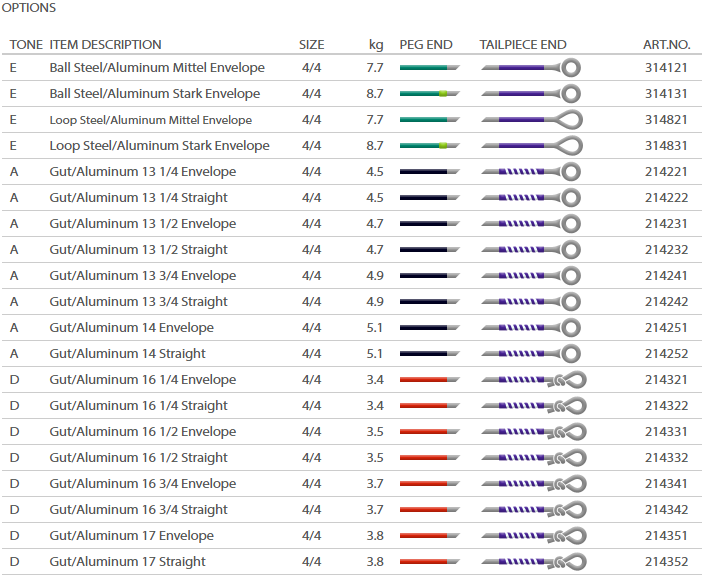Screen dimensions: 707x575
Task: Click the TAILPIECE END column header
Action: pyautogui.click(x=523, y=45)
